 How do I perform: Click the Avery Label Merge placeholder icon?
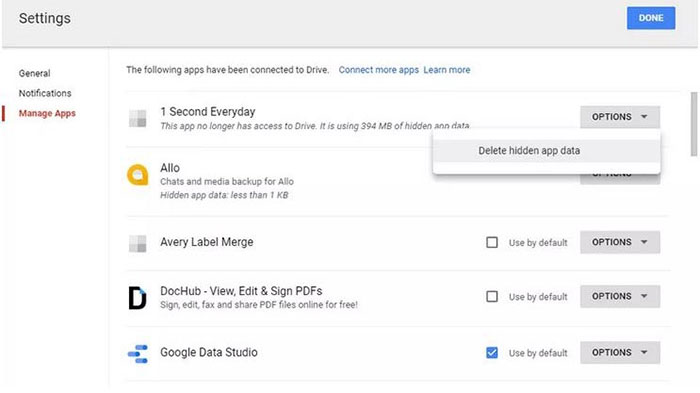point(138,243)
